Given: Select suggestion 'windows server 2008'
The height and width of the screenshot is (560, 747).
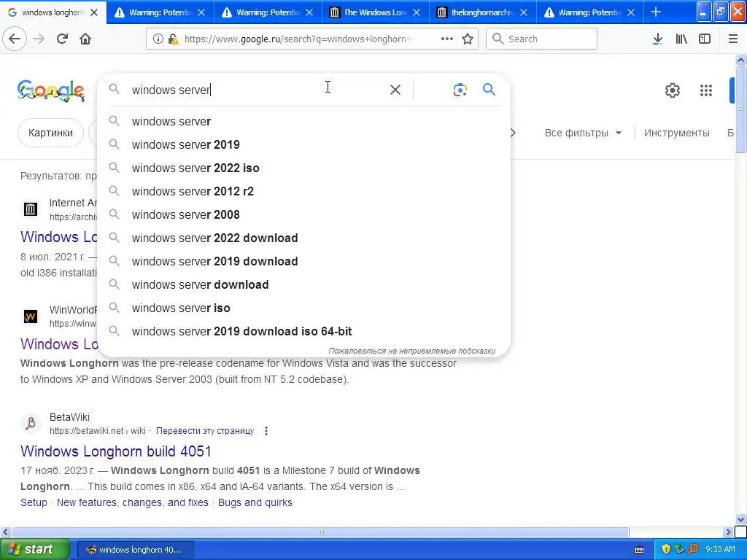Looking at the screenshot, I should [x=303, y=215].
